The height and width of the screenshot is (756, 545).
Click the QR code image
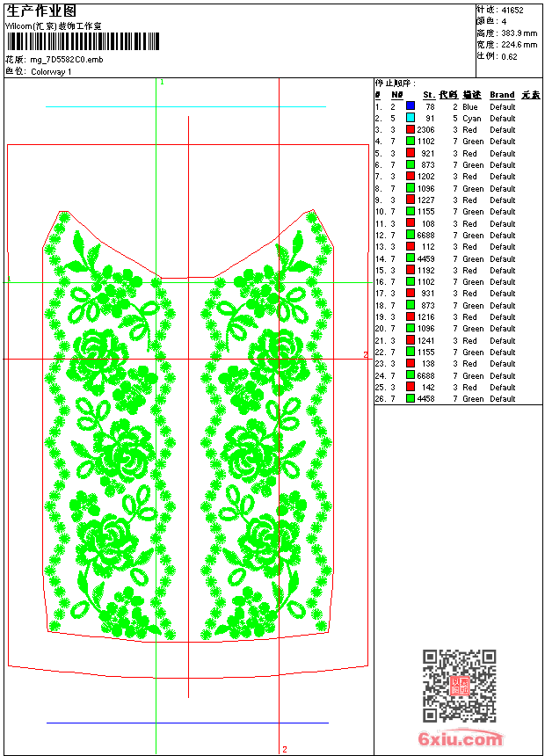coord(460,685)
